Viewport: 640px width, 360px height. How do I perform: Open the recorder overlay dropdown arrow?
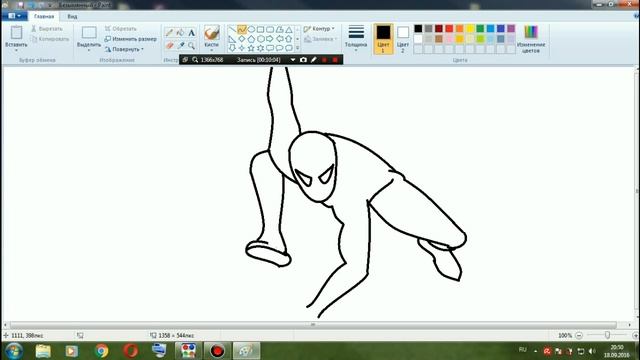293,60
